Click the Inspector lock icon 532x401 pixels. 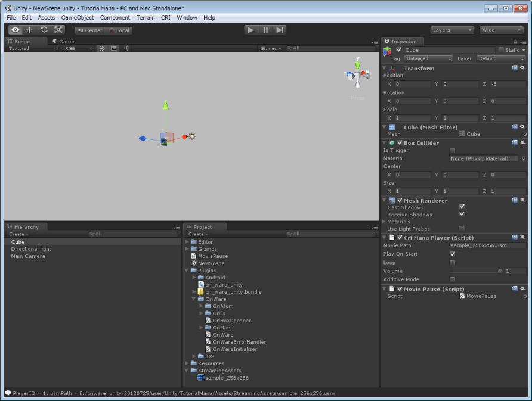516,42
